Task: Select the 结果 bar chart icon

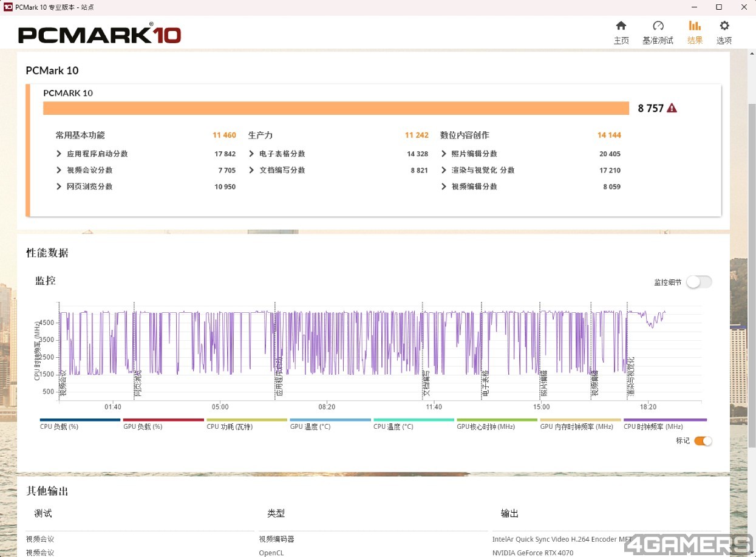Action: tap(695, 26)
